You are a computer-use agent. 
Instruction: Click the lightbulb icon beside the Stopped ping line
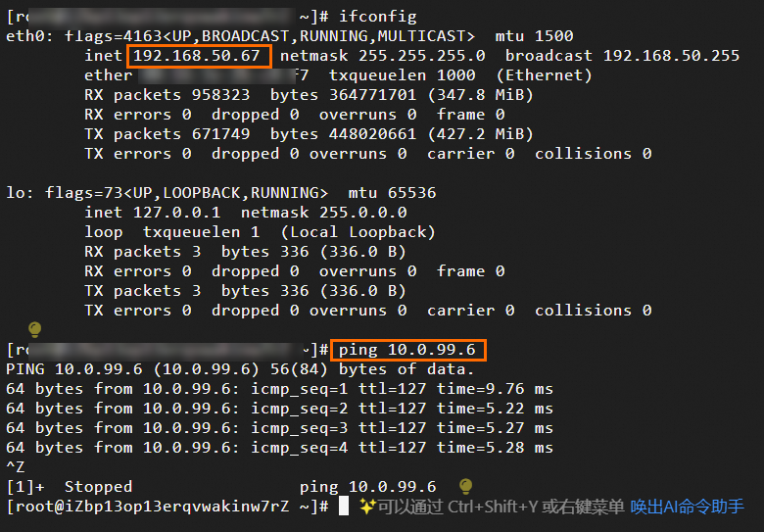465,486
